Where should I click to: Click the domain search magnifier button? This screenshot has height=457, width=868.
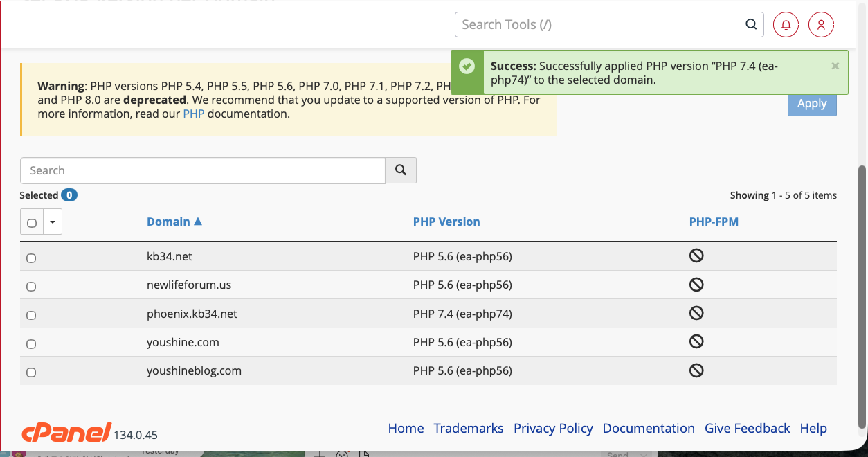click(x=401, y=170)
